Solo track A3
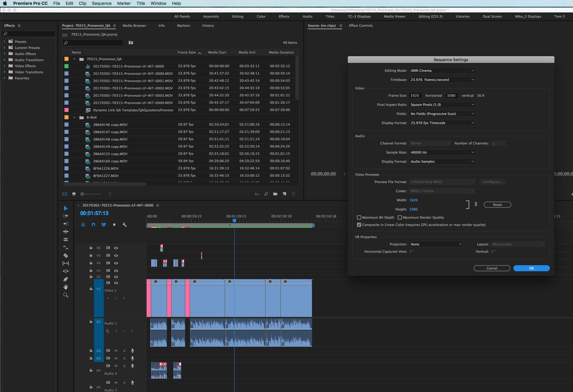 pos(124,358)
